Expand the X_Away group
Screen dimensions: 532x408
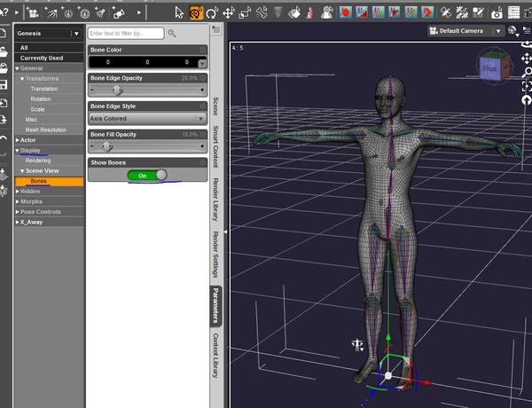(x=17, y=222)
